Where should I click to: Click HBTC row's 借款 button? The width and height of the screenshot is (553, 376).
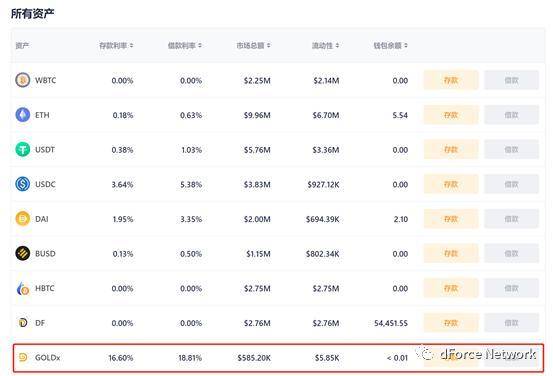point(511,288)
